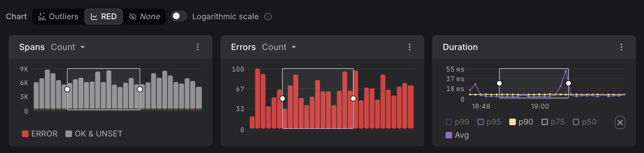Screen dimensions: 644x153
Task: Select the RED chart view
Action: pos(104,17)
